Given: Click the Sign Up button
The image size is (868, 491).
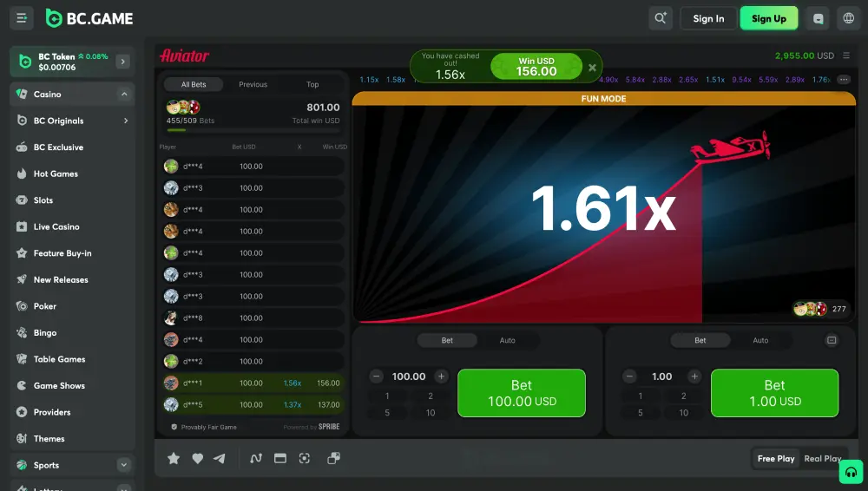Looking at the screenshot, I should [768, 18].
